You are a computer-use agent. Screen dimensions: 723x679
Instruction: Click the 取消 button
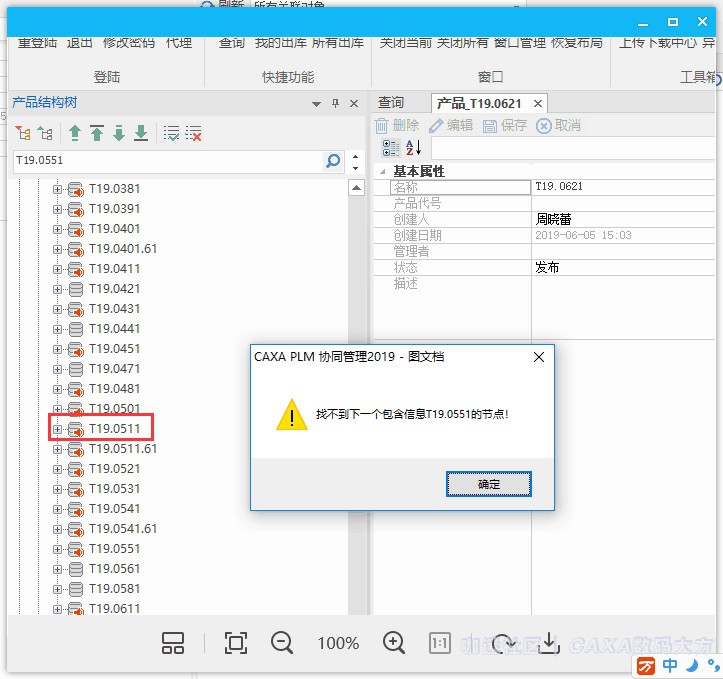pos(558,125)
